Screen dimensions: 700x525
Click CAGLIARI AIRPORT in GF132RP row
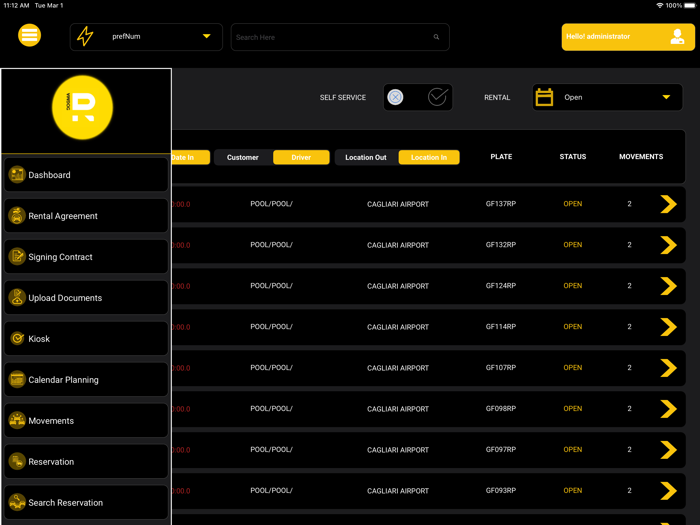(x=398, y=245)
